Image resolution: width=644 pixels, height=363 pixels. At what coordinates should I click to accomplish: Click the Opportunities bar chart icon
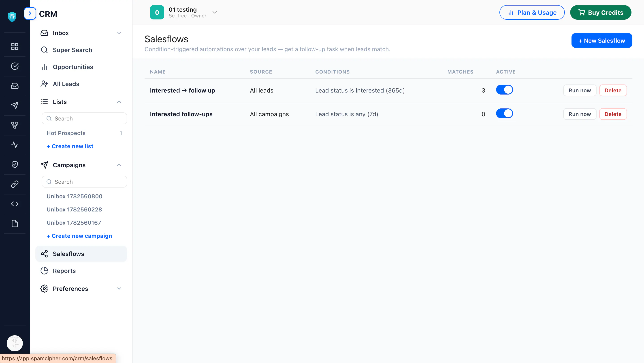(x=44, y=67)
